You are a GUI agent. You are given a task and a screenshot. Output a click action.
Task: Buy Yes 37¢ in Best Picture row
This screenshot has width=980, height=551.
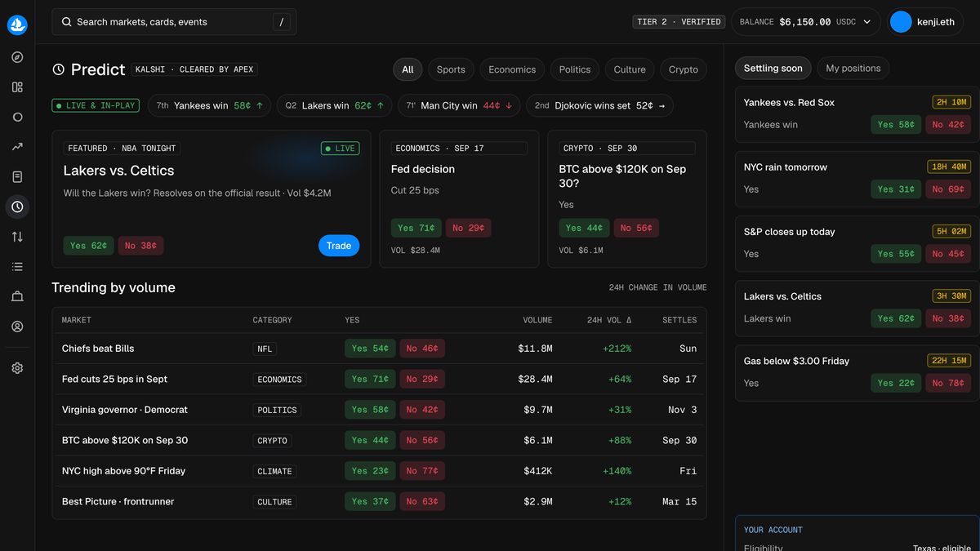coord(370,501)
